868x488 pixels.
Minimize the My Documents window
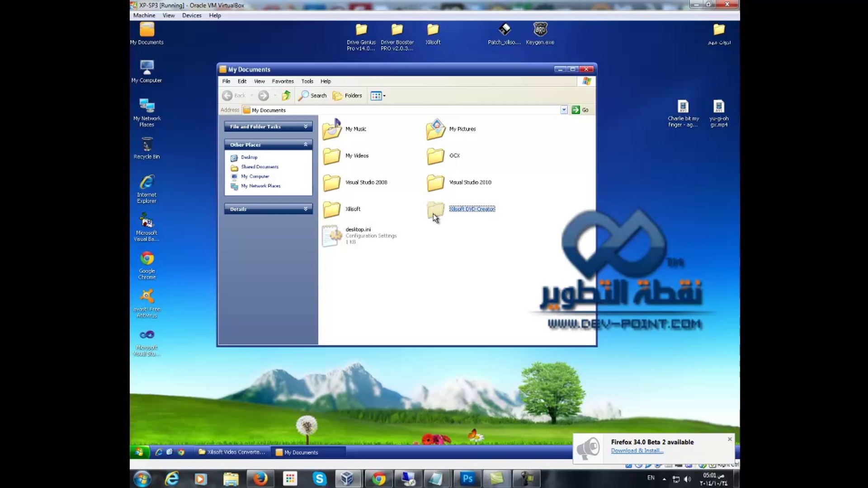(560, 69)
